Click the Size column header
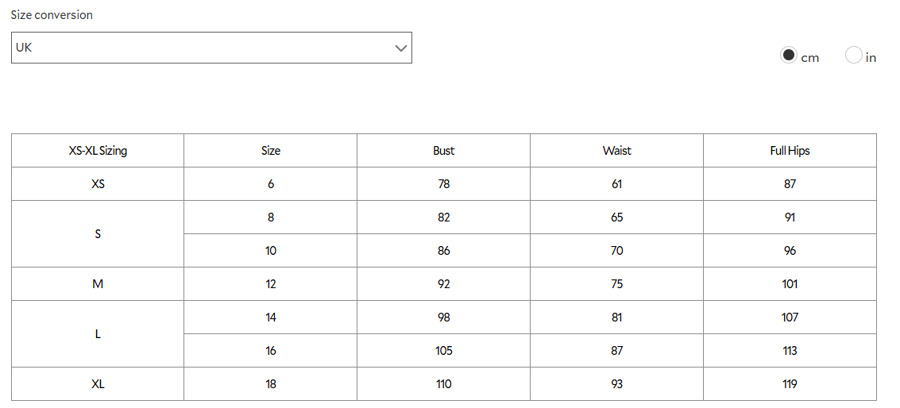Viewport: 900px width, 408px height. point(270,151)
